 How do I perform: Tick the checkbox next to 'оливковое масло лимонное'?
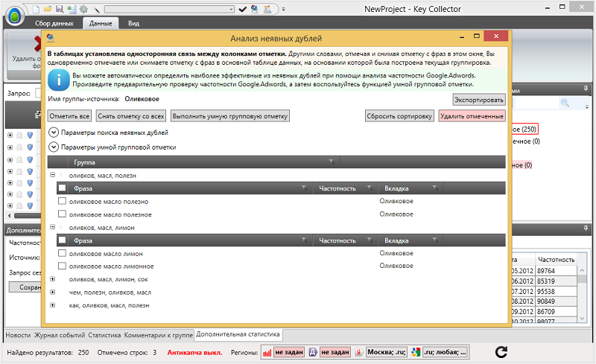coord(63,266)
